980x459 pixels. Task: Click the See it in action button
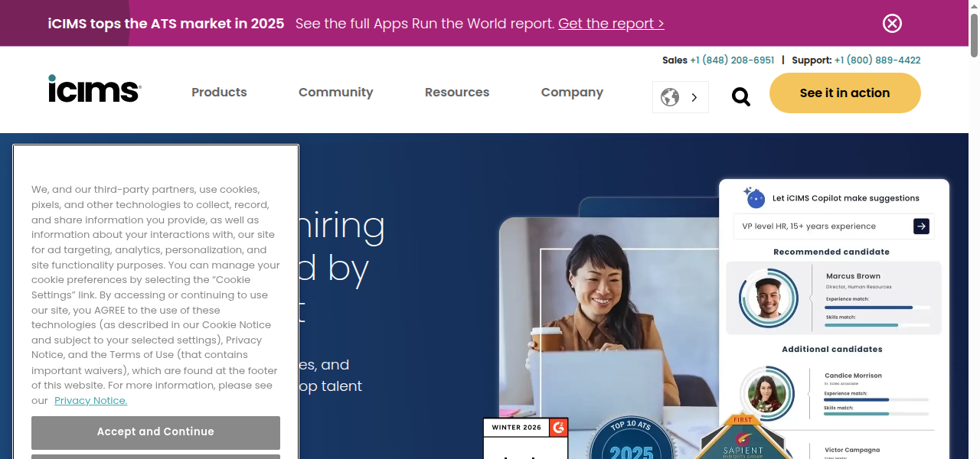point(844,93)
